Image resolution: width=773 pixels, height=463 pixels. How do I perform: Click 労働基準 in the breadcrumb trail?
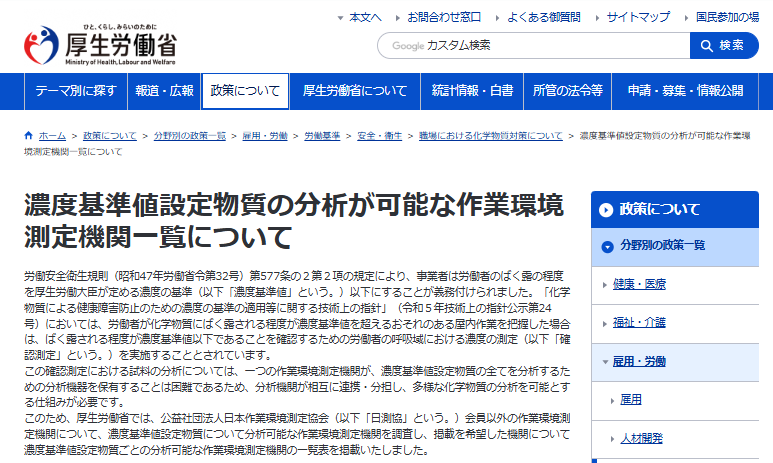pos(321,134)
